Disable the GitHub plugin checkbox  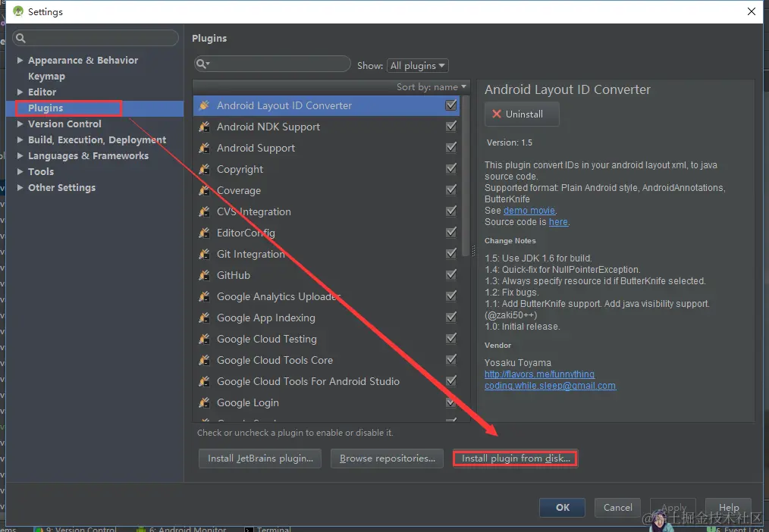pos(450,274)
